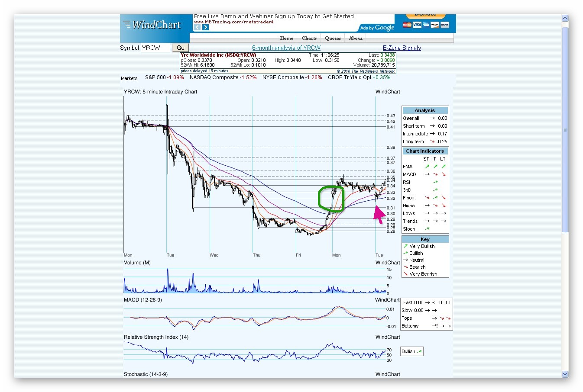Open the Charts menu item
Viewport: 583px width, 392px height.
[x=308, y=38]
